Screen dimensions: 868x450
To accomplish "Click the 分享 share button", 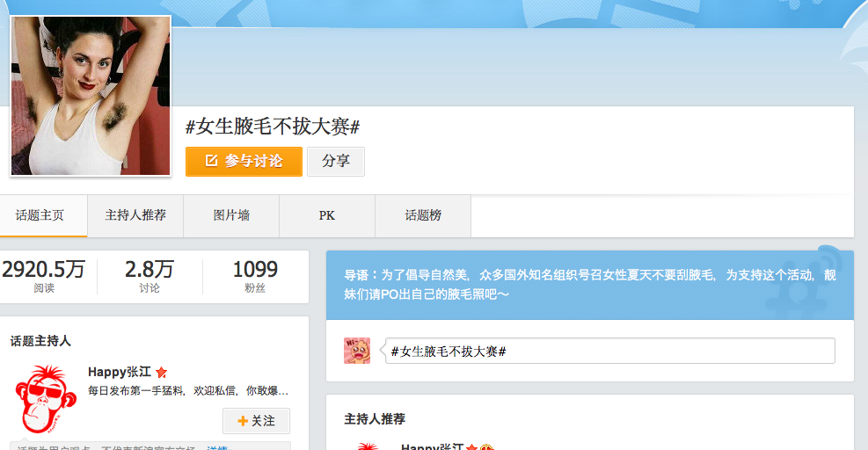I will click(335, 162).
